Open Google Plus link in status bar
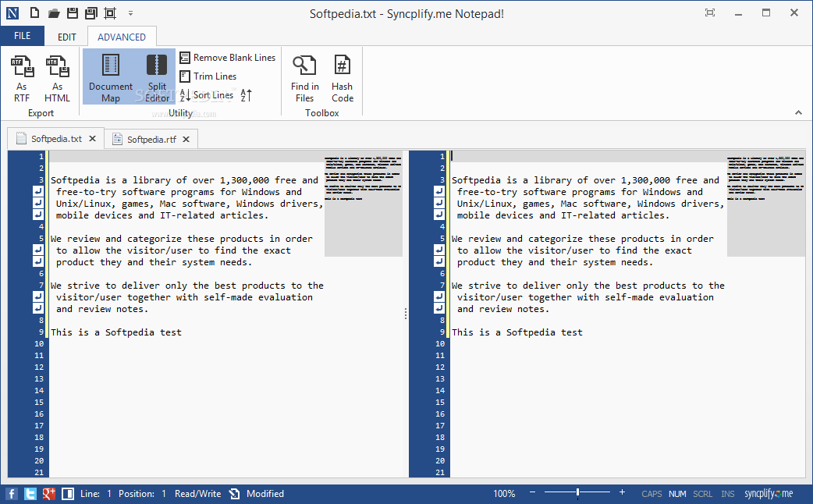 pyautogui.click(x=48, y=494)
